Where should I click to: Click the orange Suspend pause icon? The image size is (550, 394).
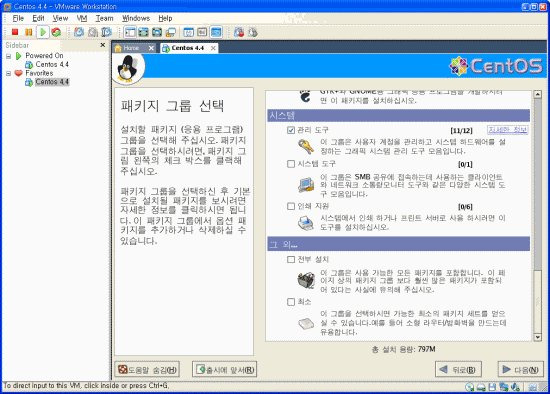click(x=28, y=32)
